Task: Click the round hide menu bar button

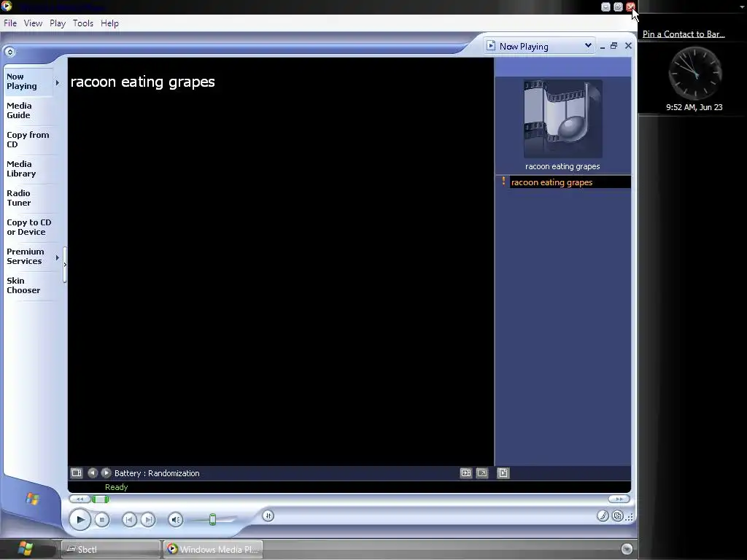Action: (x=9, y=52)
